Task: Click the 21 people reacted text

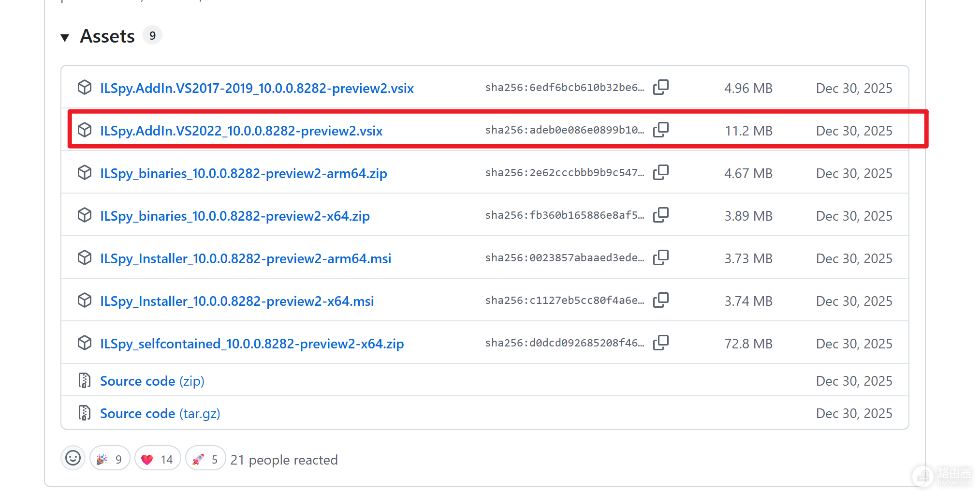Action: pyautogui.click(x=284, y=460)
